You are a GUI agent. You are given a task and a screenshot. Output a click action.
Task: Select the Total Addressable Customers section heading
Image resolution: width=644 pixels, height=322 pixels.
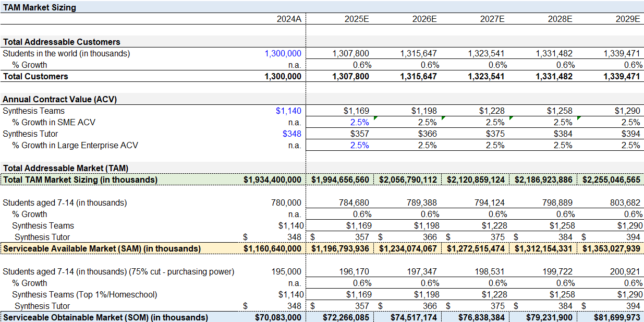62,42
